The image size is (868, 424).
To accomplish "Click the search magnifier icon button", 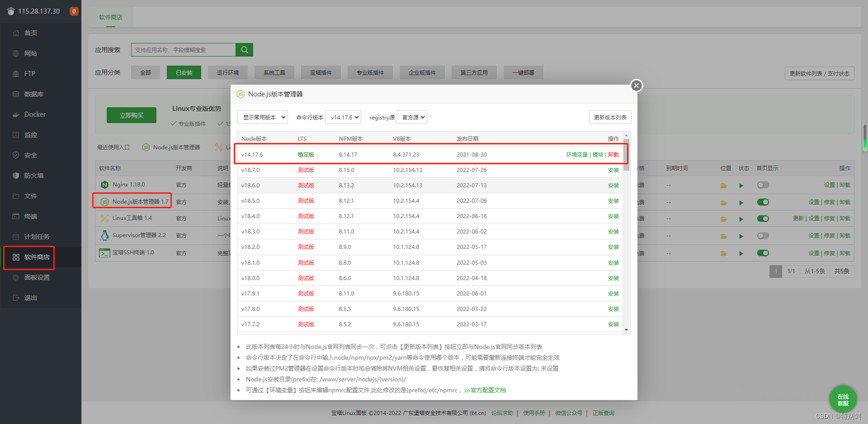I will pos(244,50).
